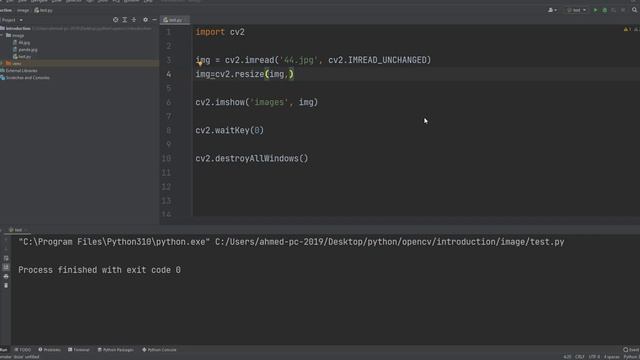Select the 'test' tab in Run panel

pos(16,230)
